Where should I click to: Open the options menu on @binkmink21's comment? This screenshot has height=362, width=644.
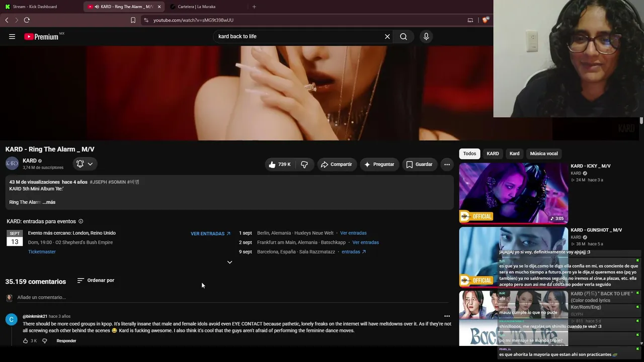pyautogui.click(x=447, y=316)
